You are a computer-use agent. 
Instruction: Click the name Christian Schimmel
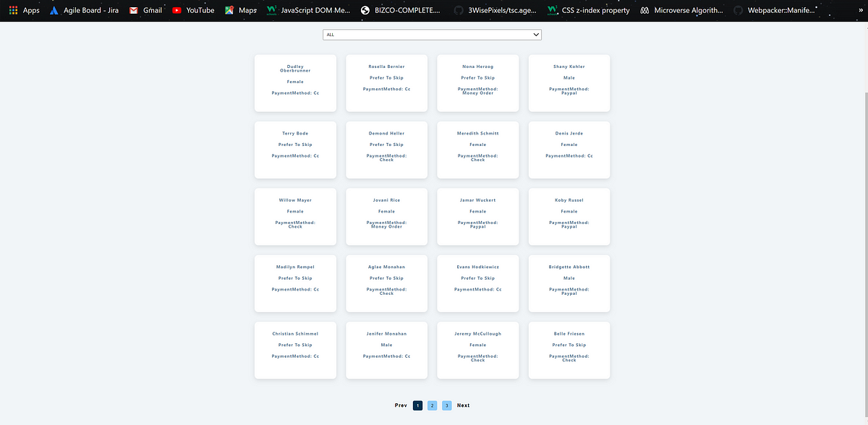[295, 334]
